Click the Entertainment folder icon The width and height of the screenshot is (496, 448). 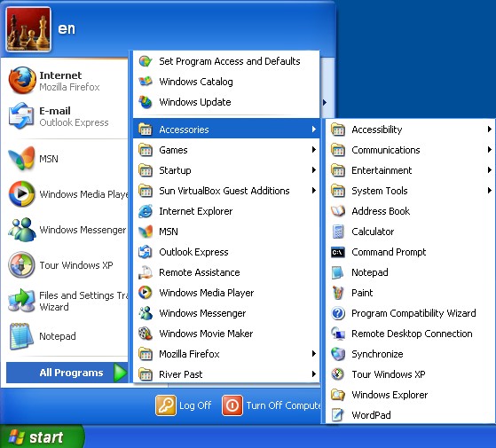click(x=338, y=170)
